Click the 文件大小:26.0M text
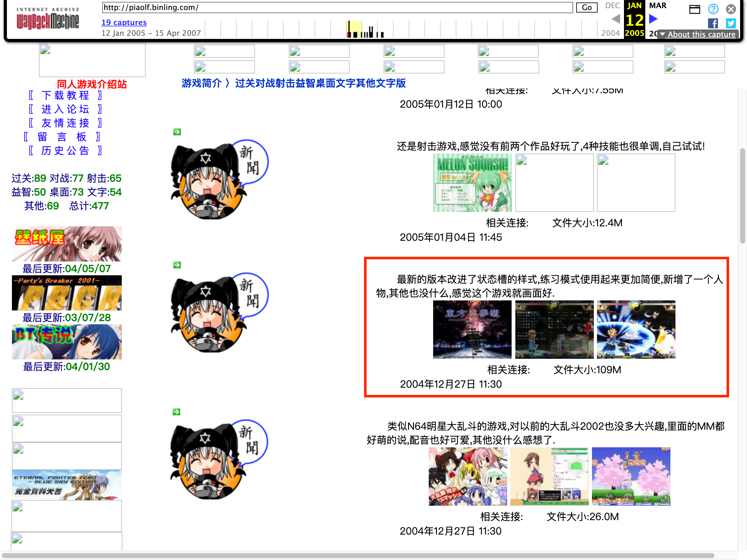 pyautogui.click(x=583, y=517)
